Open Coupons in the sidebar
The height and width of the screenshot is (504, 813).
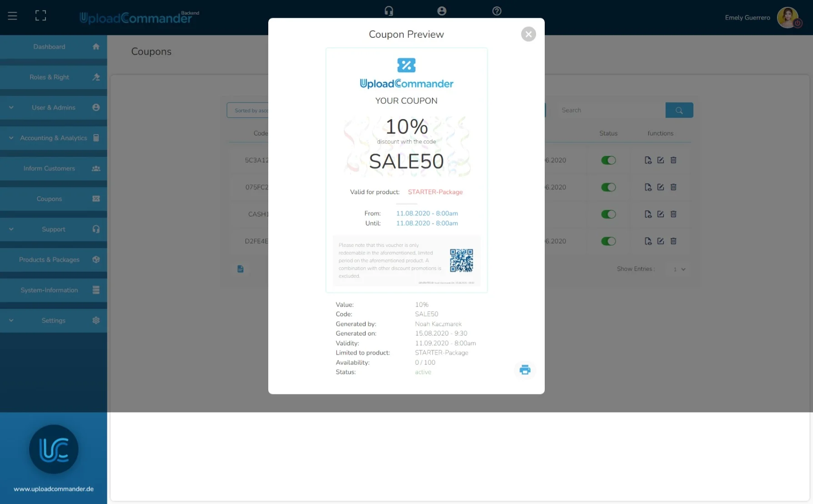54,199
